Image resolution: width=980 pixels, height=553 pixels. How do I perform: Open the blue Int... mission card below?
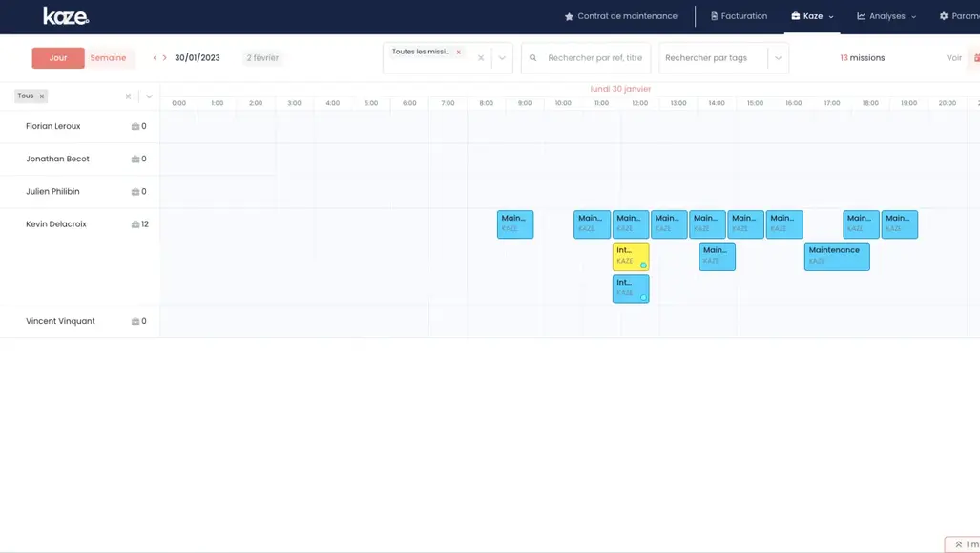(x=631, y=288)
